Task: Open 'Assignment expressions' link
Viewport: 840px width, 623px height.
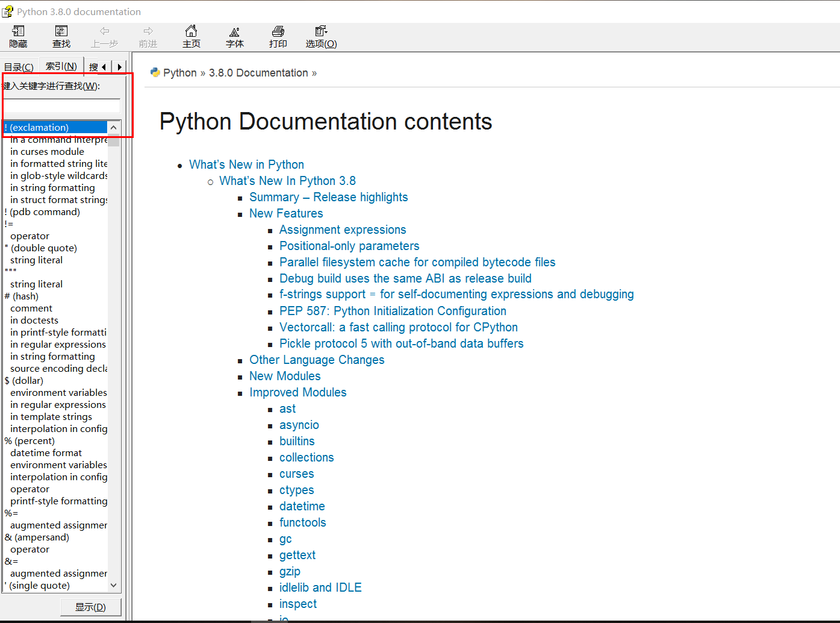Action: 343,230
